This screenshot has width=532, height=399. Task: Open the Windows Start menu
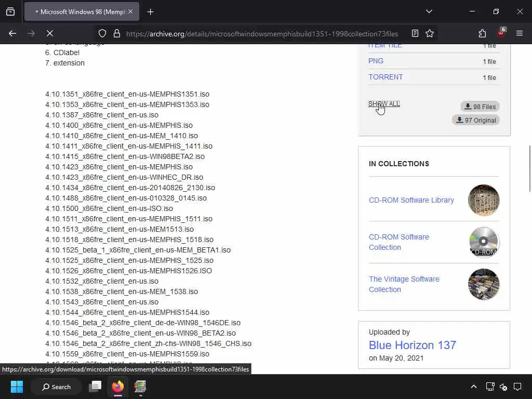tap(17, 387)
